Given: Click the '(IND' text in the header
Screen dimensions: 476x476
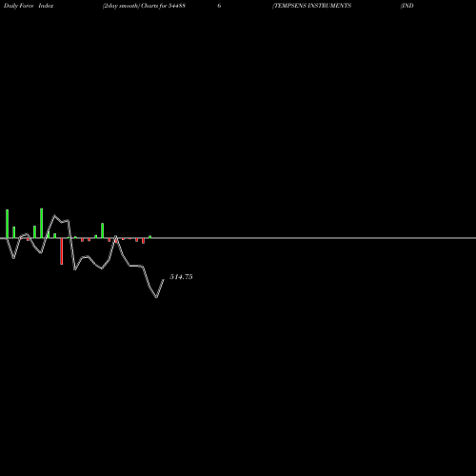Looking at the screenshot, I should (x=407, y=6).
